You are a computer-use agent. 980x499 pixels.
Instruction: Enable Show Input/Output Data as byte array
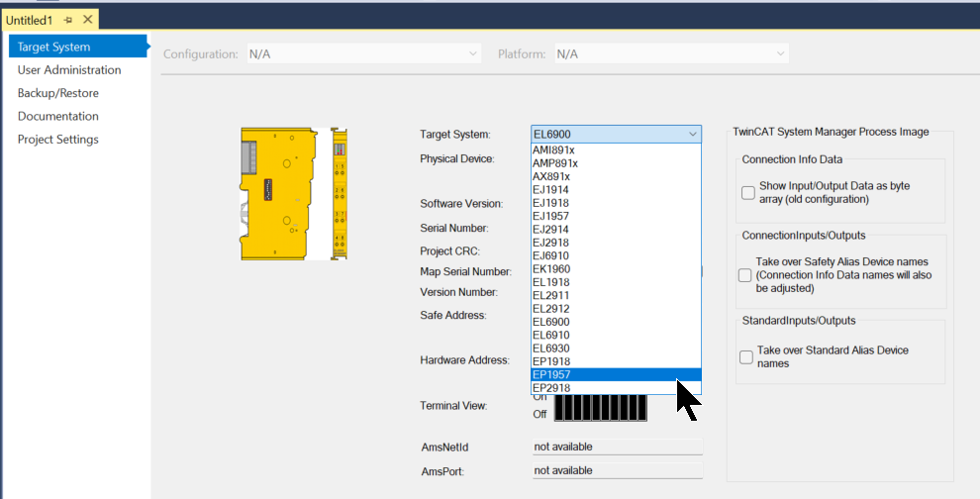coord(748,193)
